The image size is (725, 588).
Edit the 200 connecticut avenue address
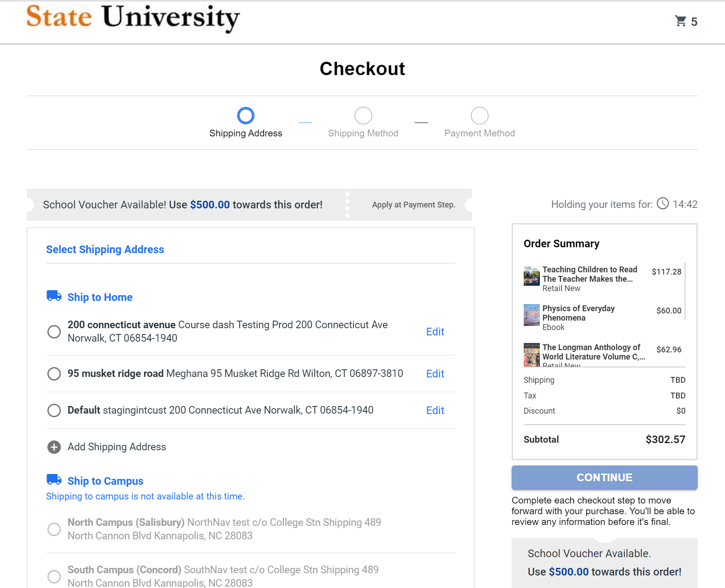click(x=435, y=332)
